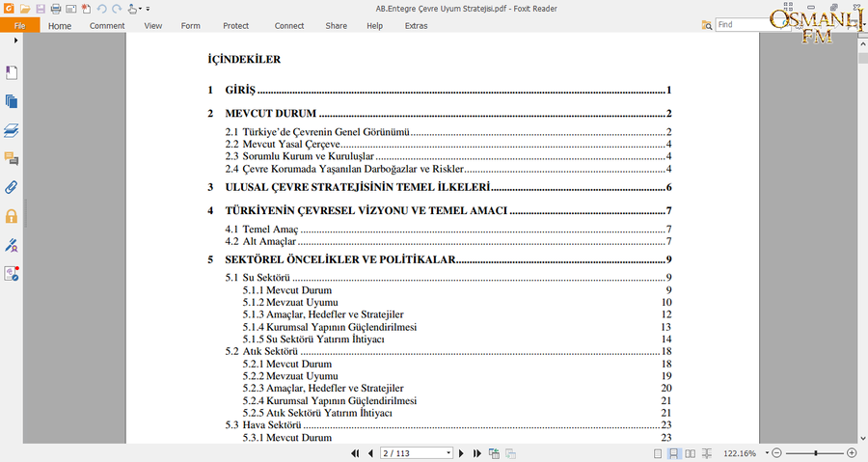Screen dimensions: 868x462
Task: Open the page number dropdown arrow
Action: (x=448, y=453)
